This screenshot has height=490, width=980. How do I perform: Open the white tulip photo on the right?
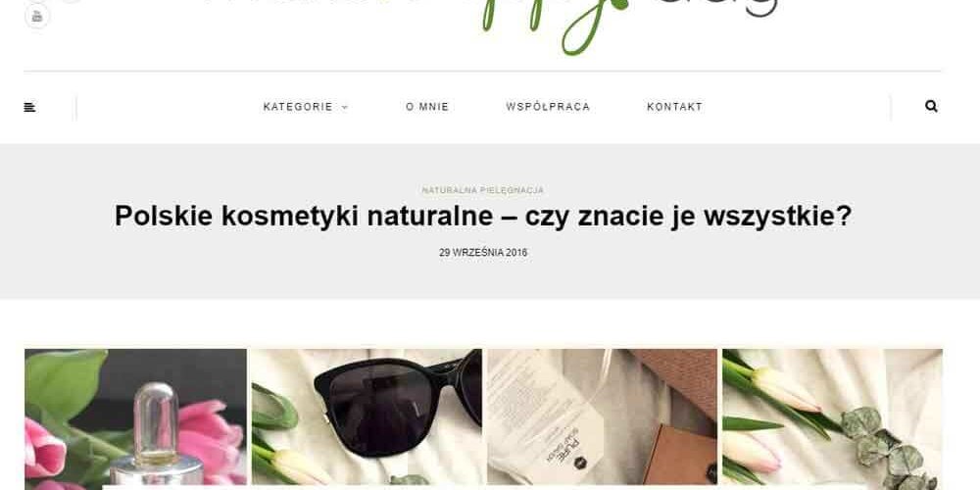(832, 419)
